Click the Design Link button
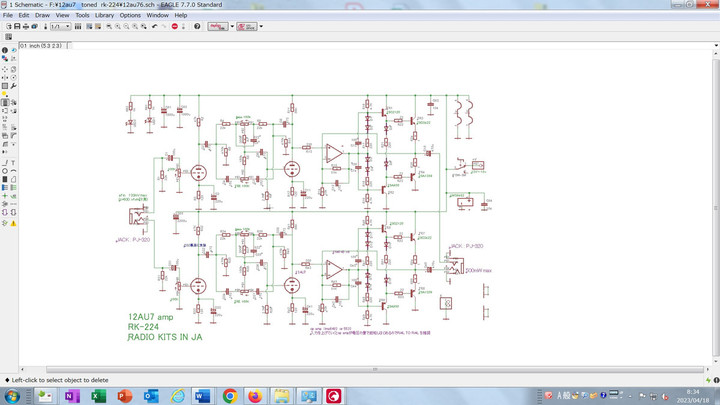This screenshot has width=720, height=405. click(217, 26)
